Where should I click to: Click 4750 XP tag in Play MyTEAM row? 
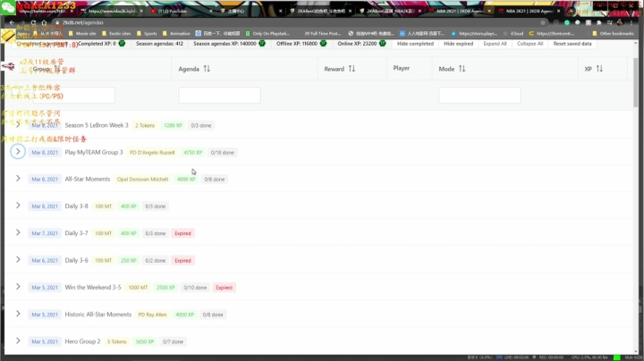pyautogui.click(x=192, y=153)
